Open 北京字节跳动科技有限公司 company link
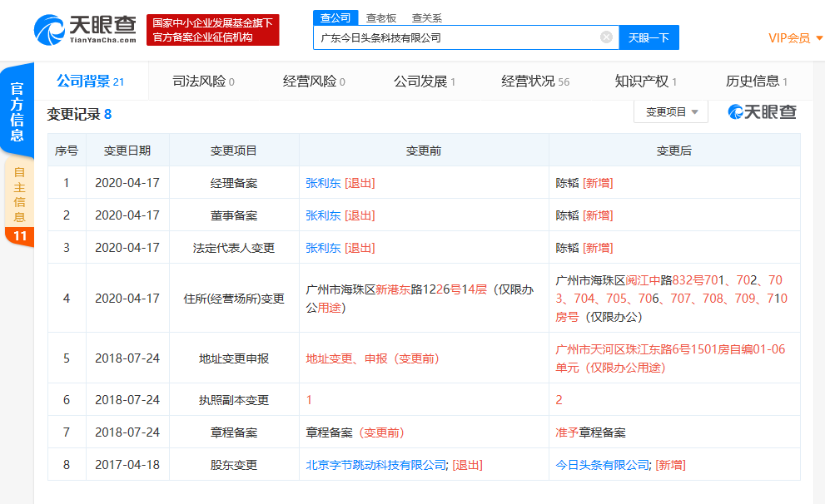The image size is (825, 504). 375,465
